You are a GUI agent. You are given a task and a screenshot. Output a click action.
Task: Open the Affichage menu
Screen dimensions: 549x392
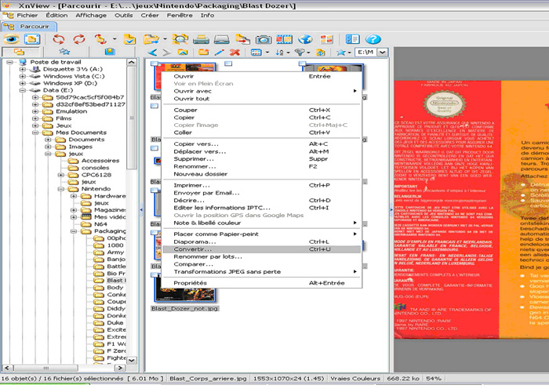point(91,16)
